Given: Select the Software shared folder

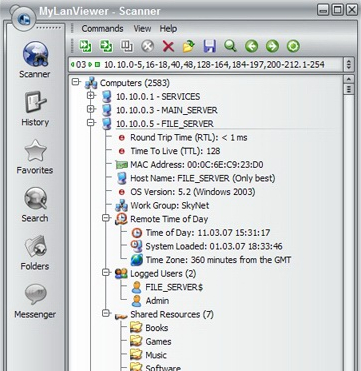Looking at the screenshot, I should (163, 368).
